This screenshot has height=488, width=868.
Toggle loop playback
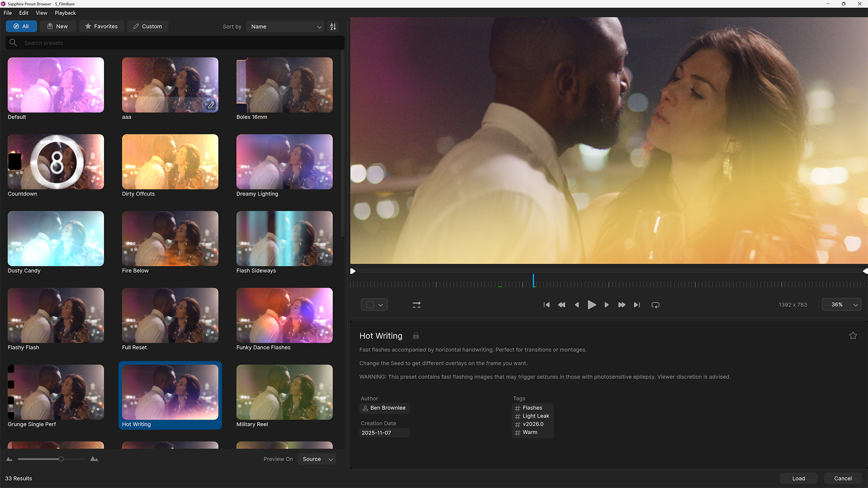tap(656, 305)
